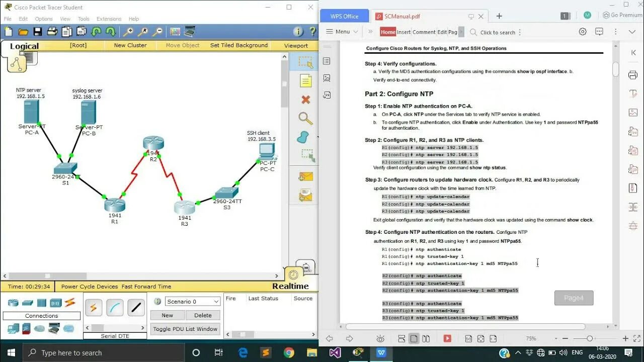The height and width of the screenshot is (362, 644).
Task: Click Set Tiled Background
Action: (239, 45)
